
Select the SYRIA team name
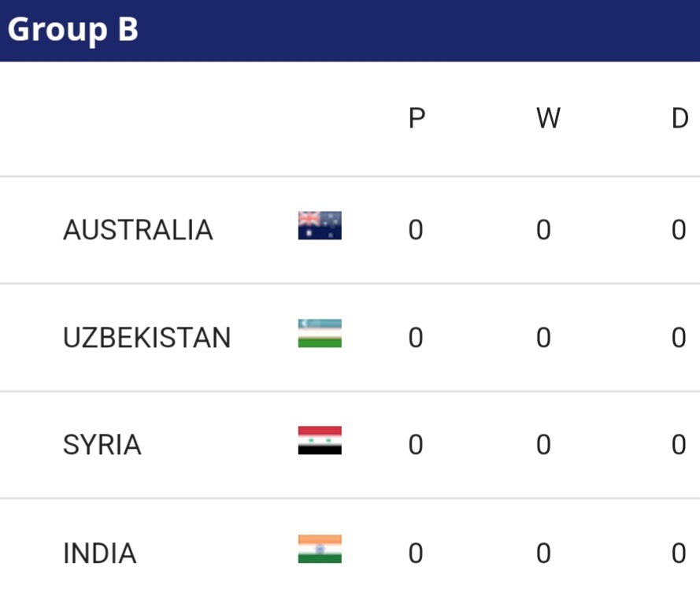pyautogui.click(x=102, y=446)
